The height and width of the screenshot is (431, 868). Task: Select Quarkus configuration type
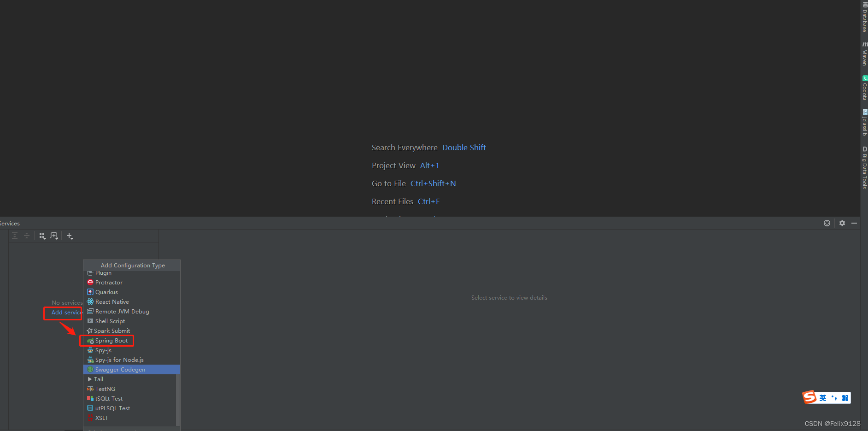131,292
